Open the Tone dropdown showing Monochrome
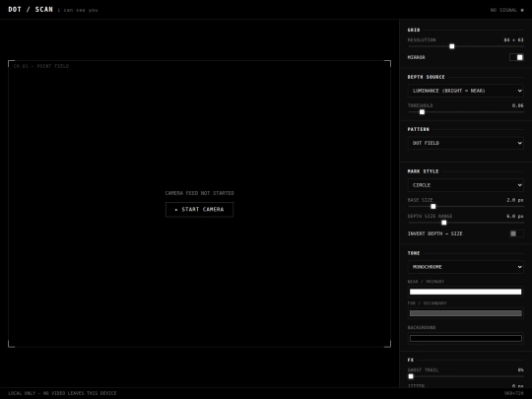This screenshot has height=399, width=532. pyautogui.click(x=465, y=267)
